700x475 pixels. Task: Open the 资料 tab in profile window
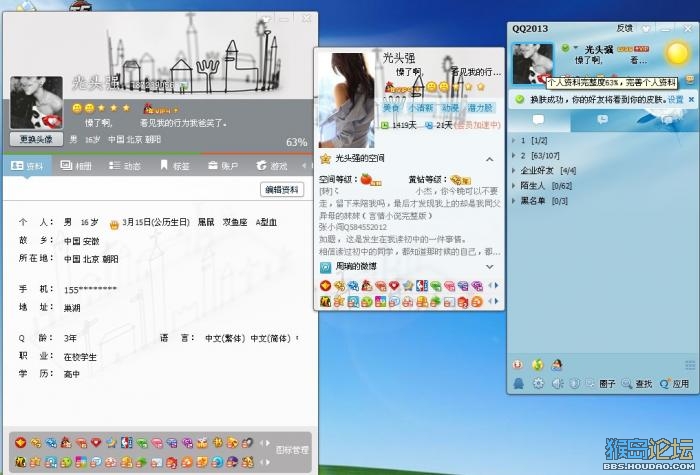point(27,166)
